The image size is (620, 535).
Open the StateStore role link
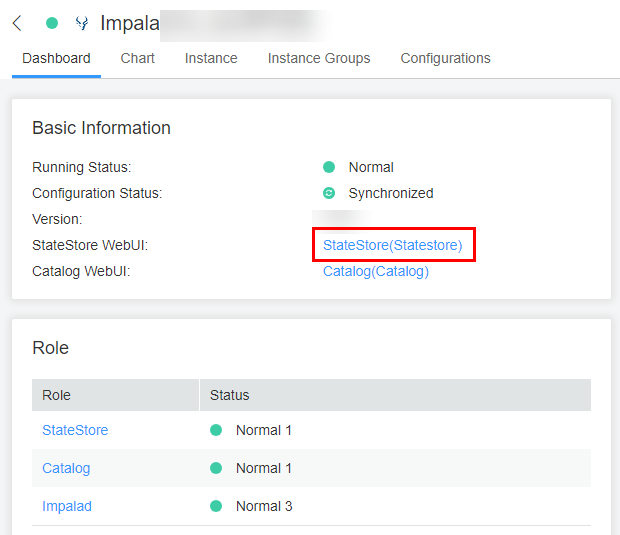click(x=75, y=430)
